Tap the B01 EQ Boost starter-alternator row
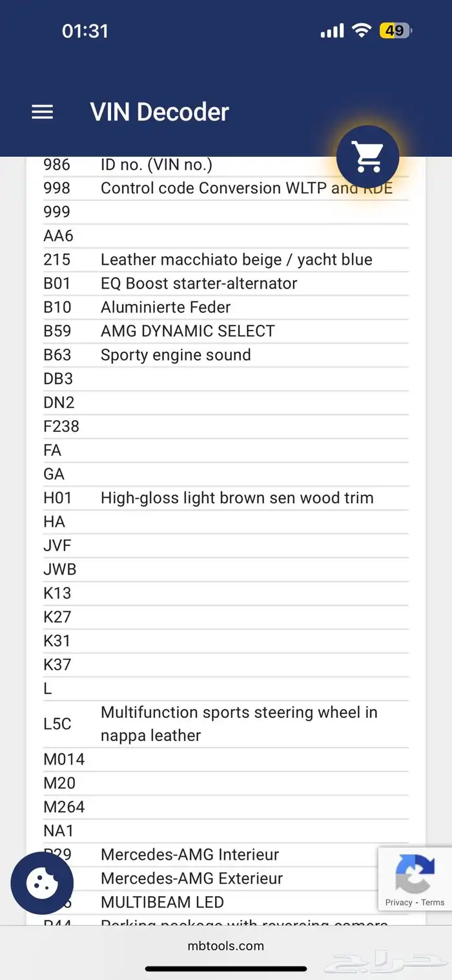Viewport: 452px width, 980px height. [x=199, y=283]
